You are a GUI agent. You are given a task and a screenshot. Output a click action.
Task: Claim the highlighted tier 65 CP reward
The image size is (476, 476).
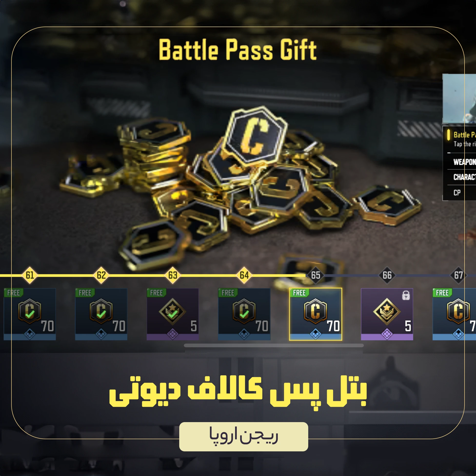click(x=315, y=314)
